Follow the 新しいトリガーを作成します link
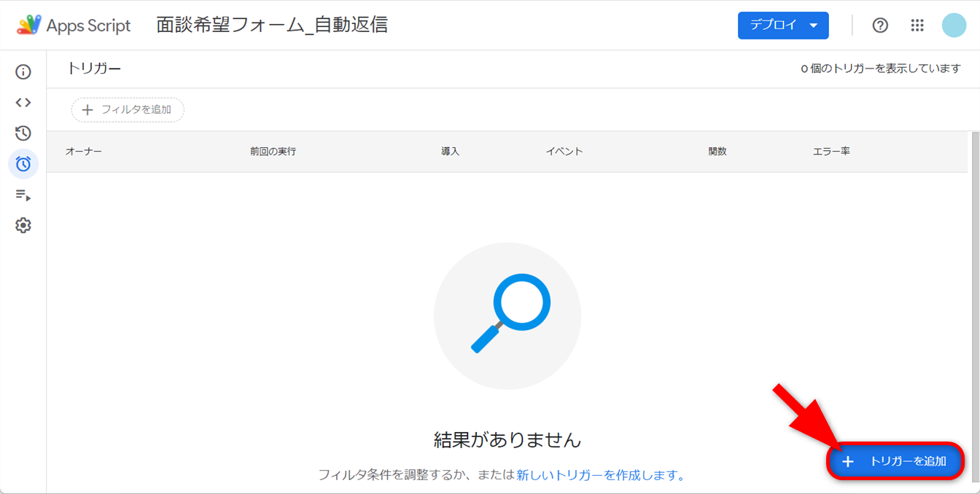Screen dimensions: 980x494 [601, 475]
